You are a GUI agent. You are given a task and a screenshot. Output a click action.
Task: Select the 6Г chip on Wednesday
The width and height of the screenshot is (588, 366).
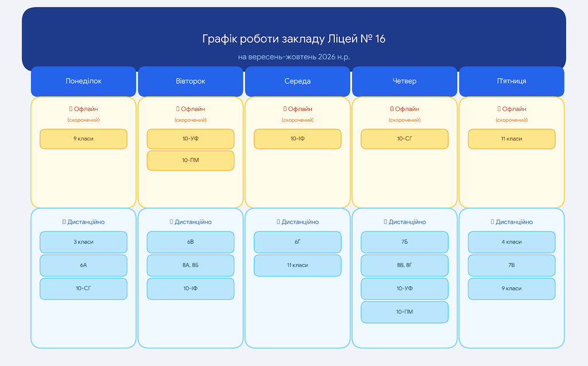[297, 242]
